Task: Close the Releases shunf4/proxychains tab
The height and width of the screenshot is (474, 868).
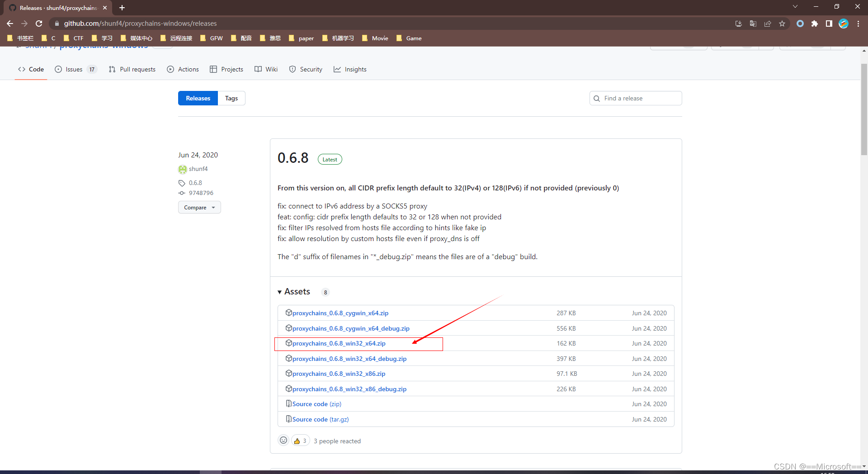Action: point(105,8)
